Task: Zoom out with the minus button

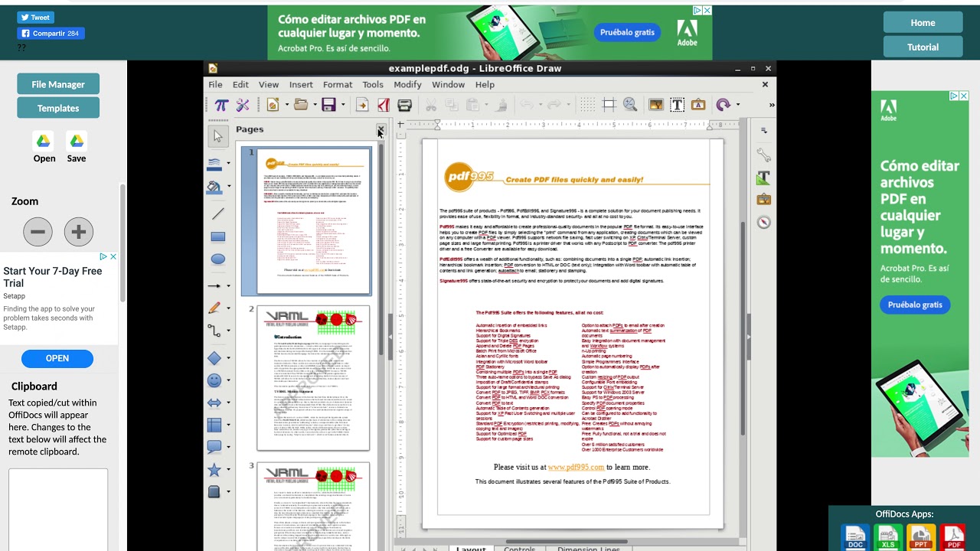Action: pyautogui.click(x=38, y=232)
